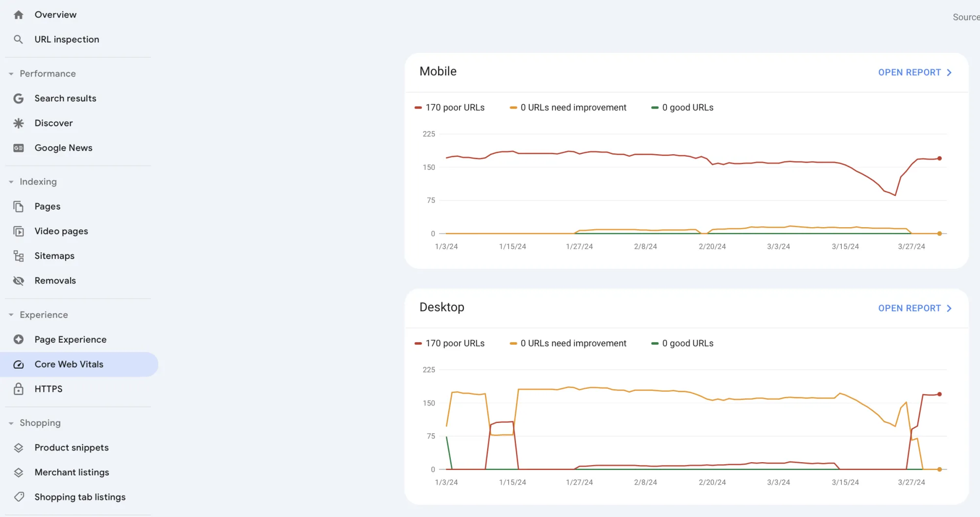Toggle the '170 poor URLs' legend in Mobile chart
Image resolution: width=980 pixels, height=517 pixels.
click(449, 107)
